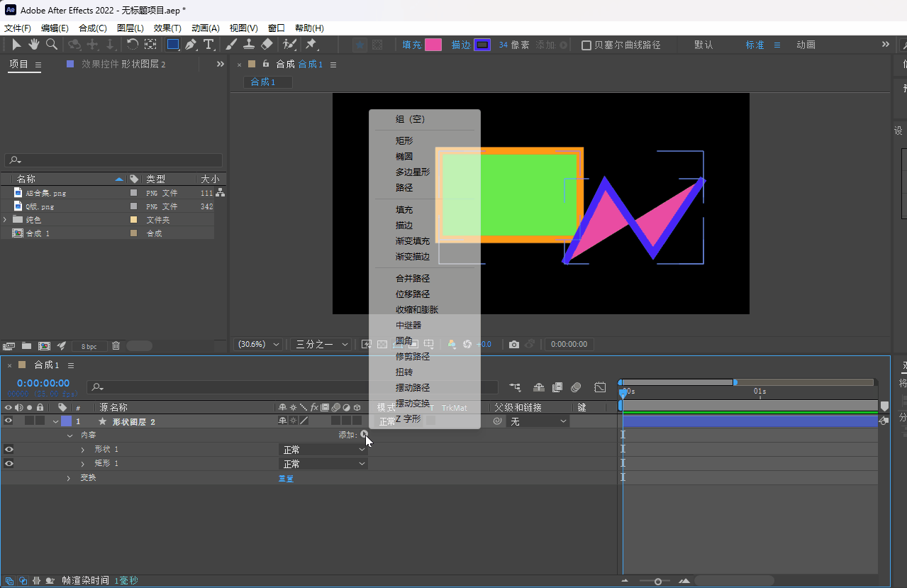The width and height of the screenshot is (907, 588).
Task: Open the show channel color icon
Action: [451, 344]
